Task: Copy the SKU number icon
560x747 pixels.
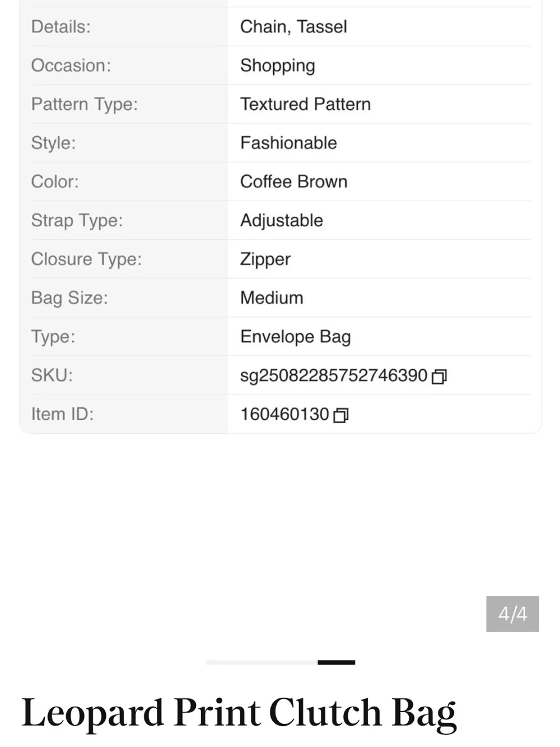Action: pos(439,377)
